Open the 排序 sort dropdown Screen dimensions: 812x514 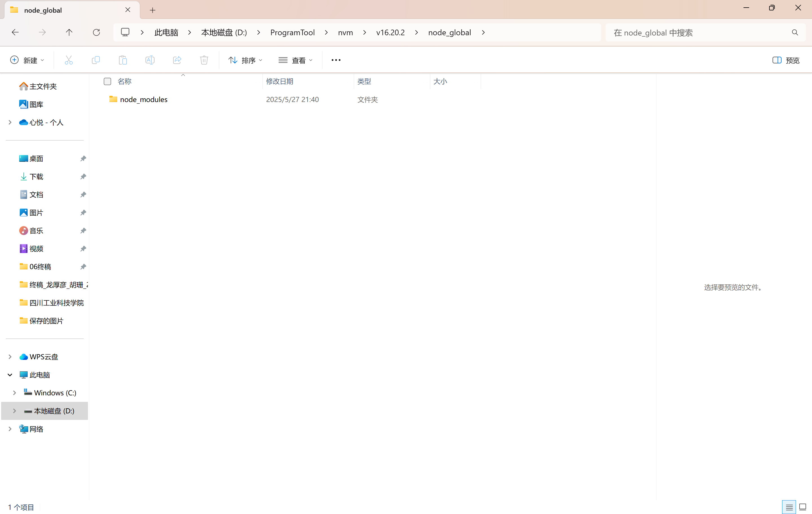(x=245, y=60)
